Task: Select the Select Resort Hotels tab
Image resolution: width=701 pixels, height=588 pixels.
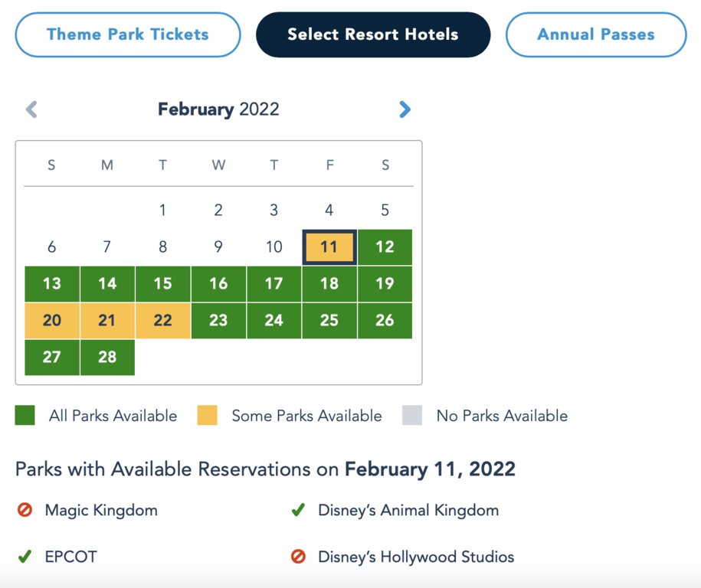Action: point(373,34)
